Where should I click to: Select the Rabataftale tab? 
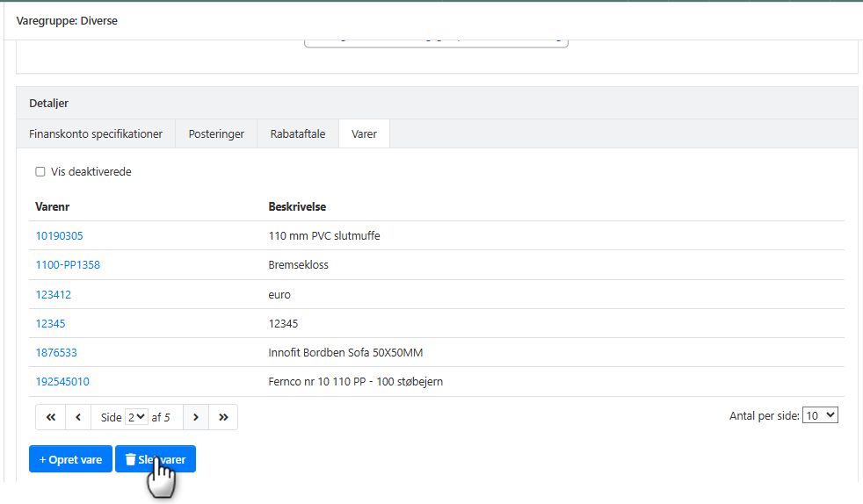pyautogui.click(x=298, y=134)
